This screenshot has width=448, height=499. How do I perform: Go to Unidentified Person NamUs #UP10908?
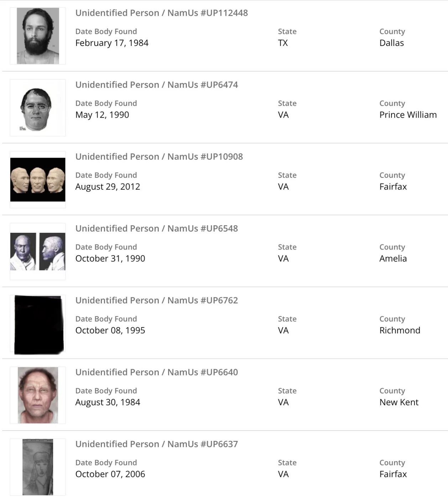coord(159,157)
